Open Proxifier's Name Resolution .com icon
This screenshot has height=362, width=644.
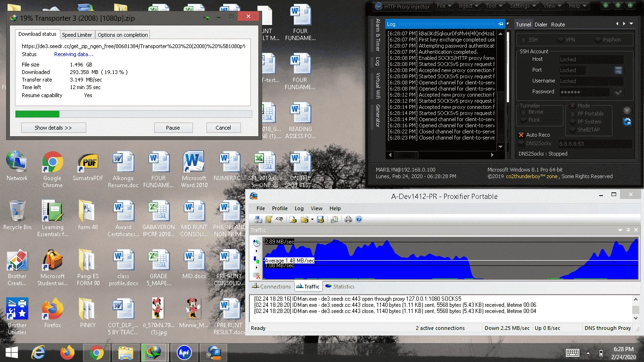click(x=280, y=219)
